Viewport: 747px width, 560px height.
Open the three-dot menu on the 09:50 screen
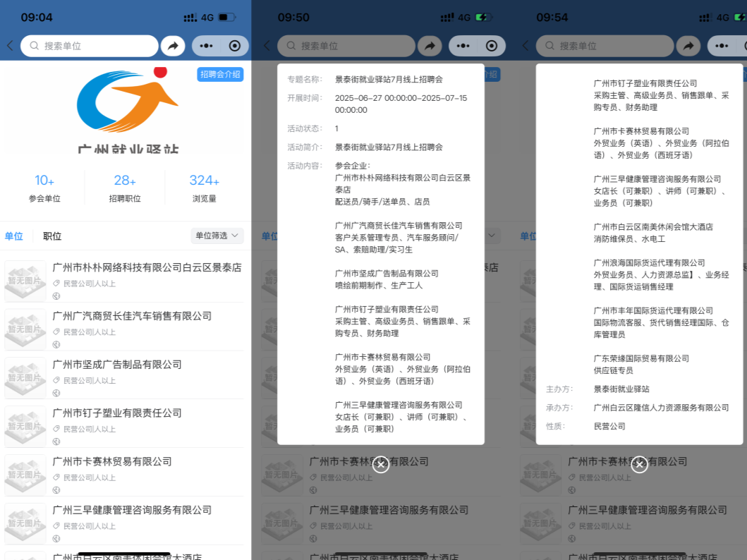[x=463, y=46]
